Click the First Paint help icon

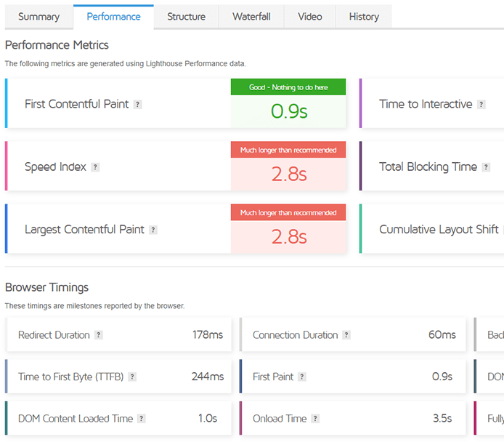click(302, 377)
